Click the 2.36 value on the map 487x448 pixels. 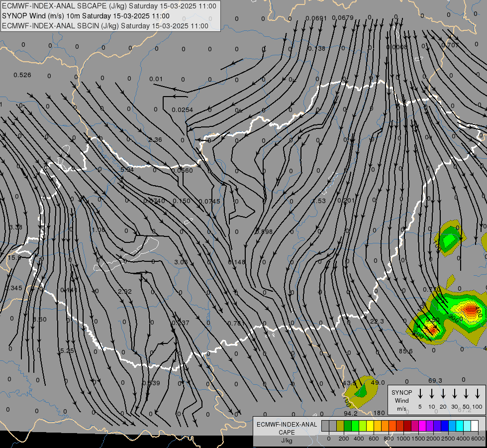(x=155, y=139)
